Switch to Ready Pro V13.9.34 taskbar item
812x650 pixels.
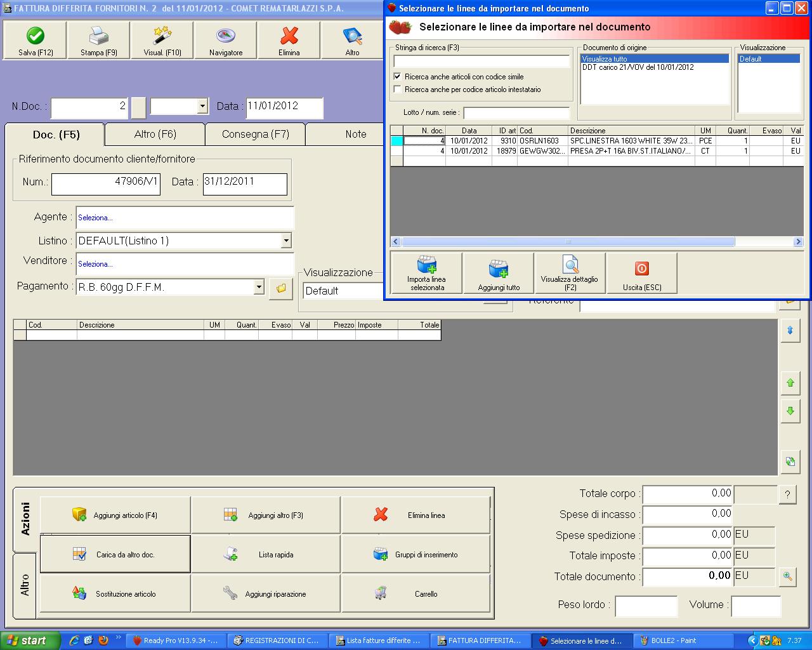[x=174, y=640]
